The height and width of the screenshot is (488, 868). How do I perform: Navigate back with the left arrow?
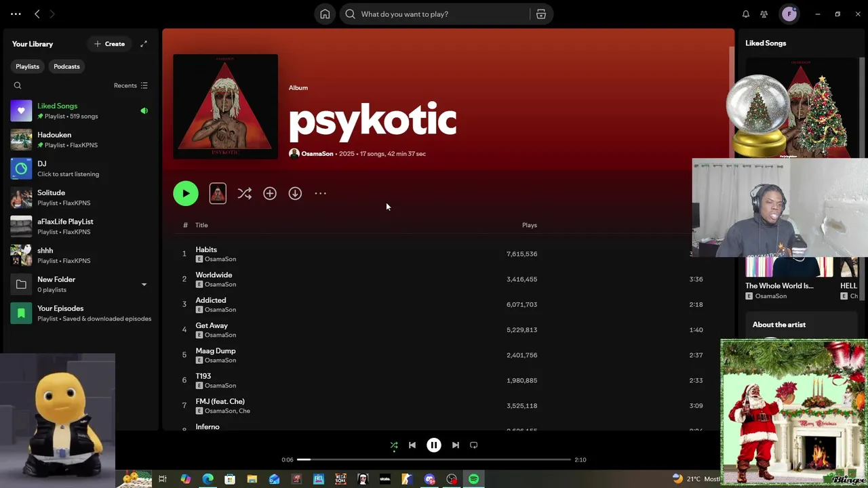37,14
